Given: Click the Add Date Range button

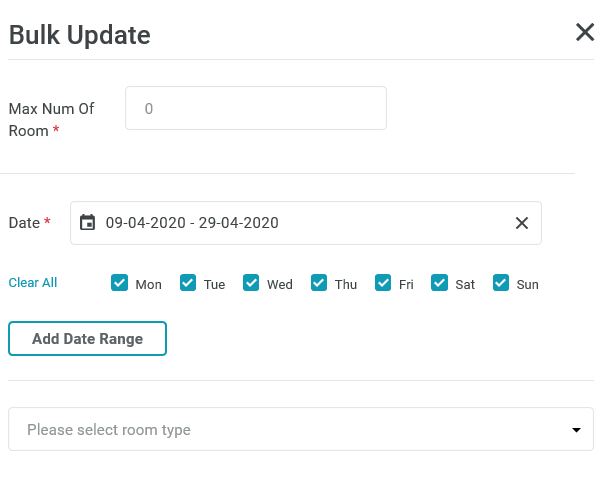Looking at the screenshot, I should pos(87,339).
